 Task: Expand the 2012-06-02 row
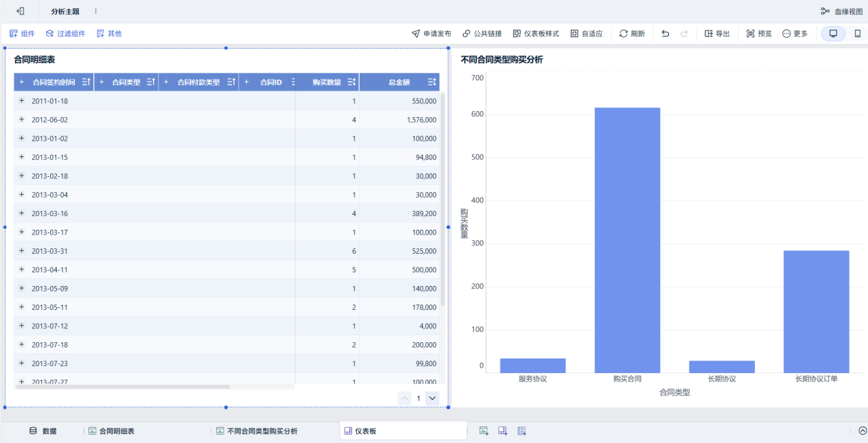[21, 119]
